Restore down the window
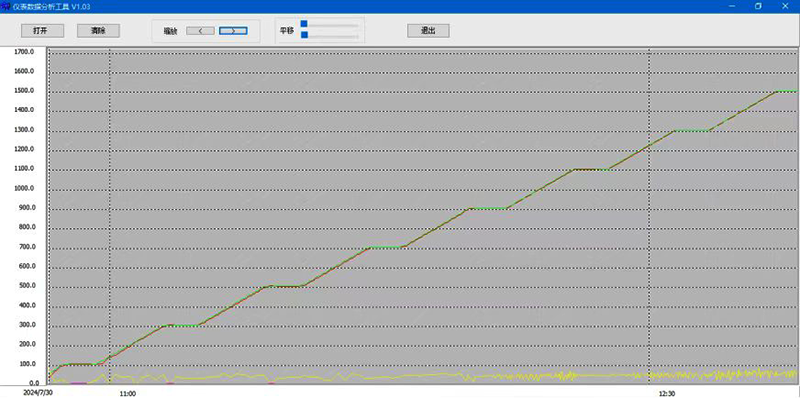Image resolution: width=800 pixels, height=398 pixels. (758, 6)
